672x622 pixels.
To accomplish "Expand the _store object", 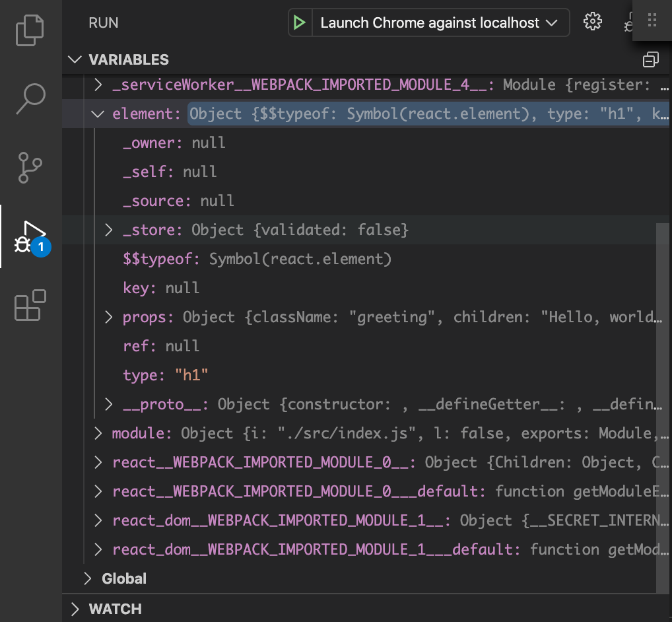I will (x=108, y=230).
